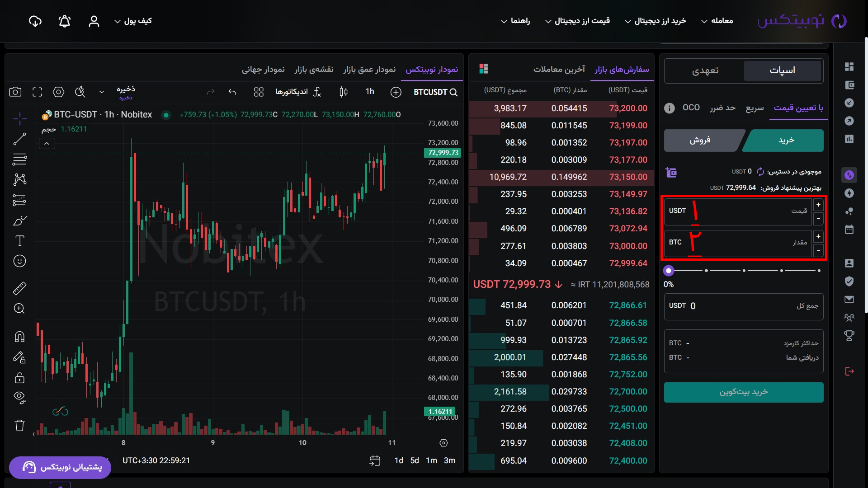Image resolution: width=868 pixels, height=488 pixels.
Task: Open candlestick chart style icon
Action: (x=343, y=92)
